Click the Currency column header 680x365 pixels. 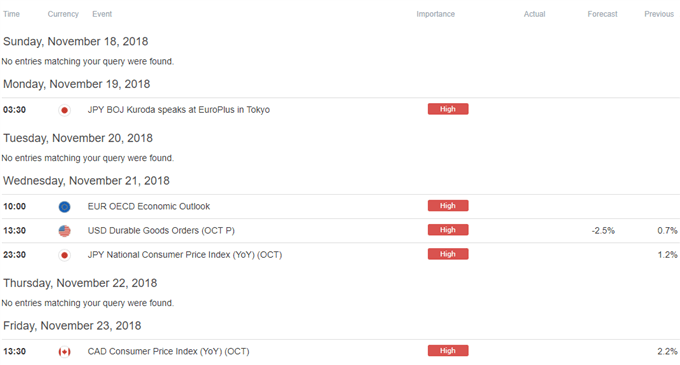coord(63,14)
